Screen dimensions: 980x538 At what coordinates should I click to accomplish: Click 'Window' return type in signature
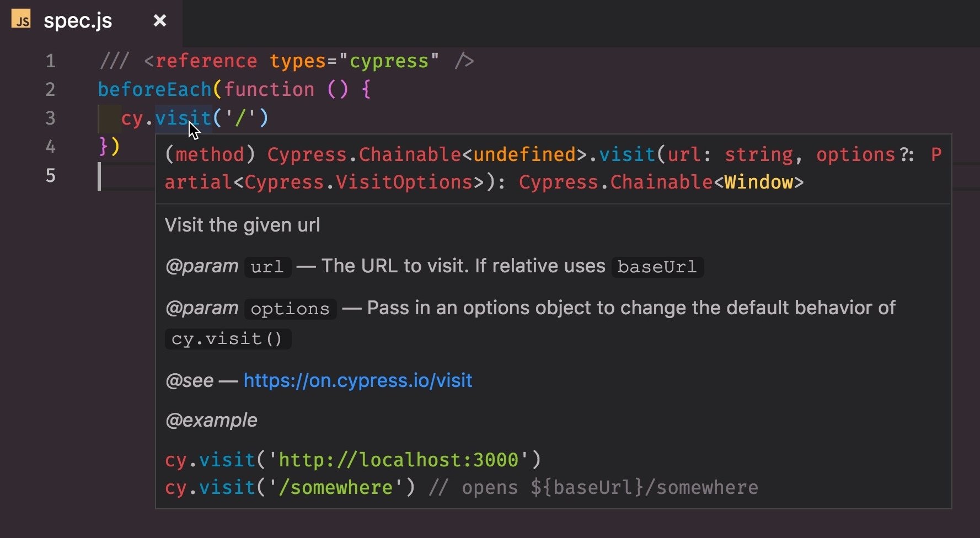[x=758, y=182]
